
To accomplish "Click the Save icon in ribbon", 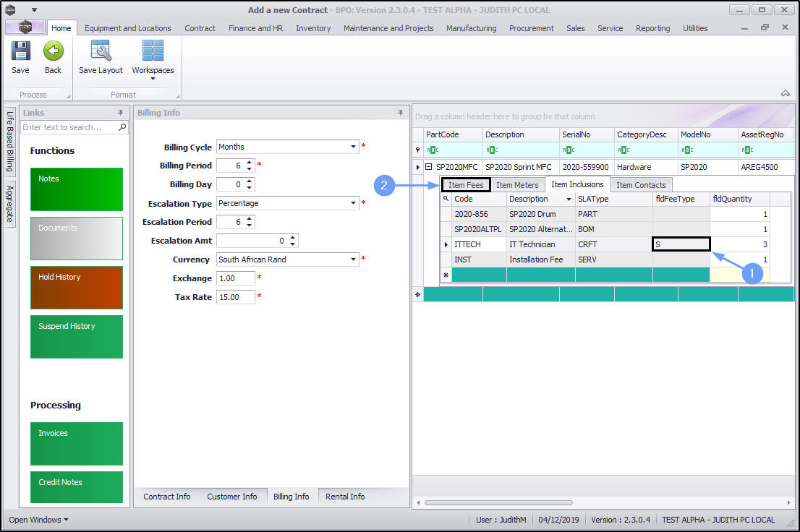I will pyautogui.click(x=20, y=51).
